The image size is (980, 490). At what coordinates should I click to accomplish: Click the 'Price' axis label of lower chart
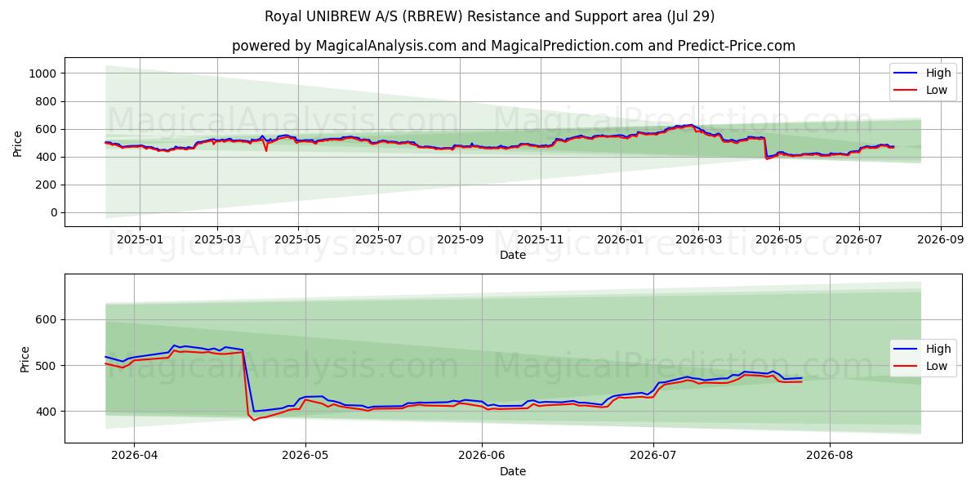click(x=25, y=359)
